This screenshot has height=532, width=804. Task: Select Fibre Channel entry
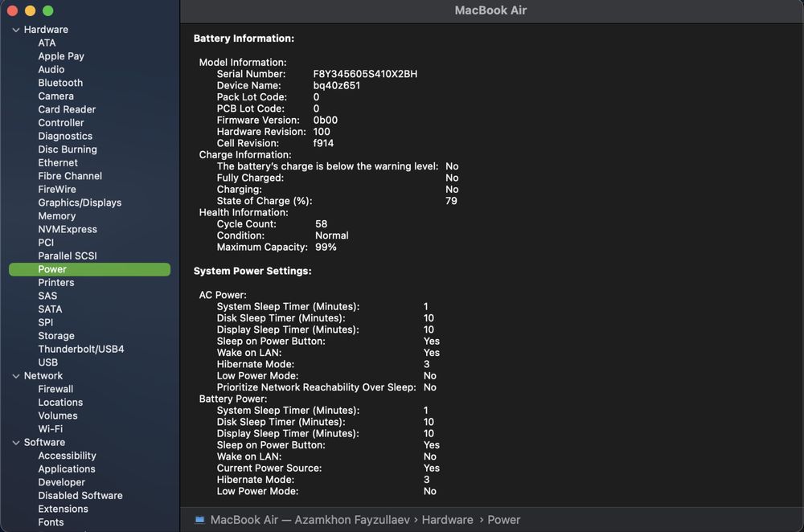[x=70, y=176]
